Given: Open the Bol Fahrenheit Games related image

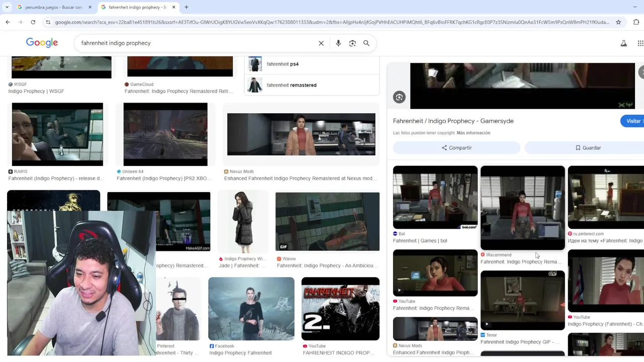Looking at the screenshot, I should coord(435,197).
